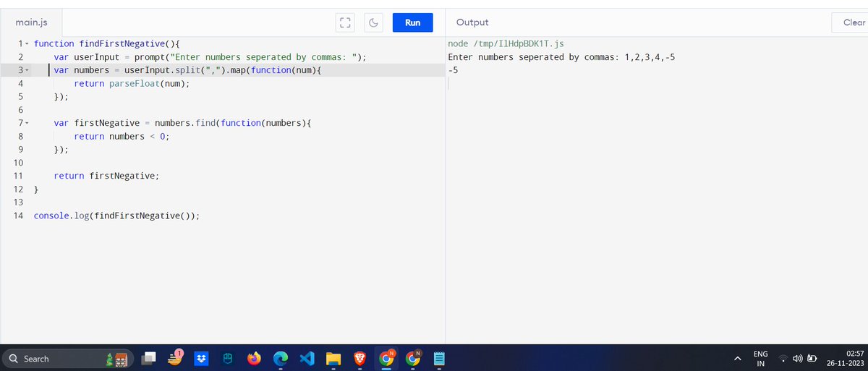
Task: Click line number 14 in the gutter
Action: pyautogui.click(x=18, y=216)
